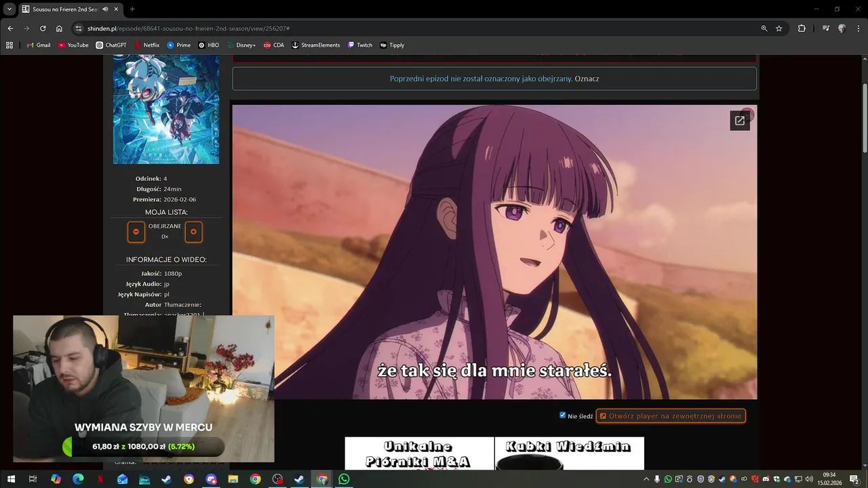This screenshot has height=488, width=868.
Task: Open the bookmarks apps grid icon
Action: pos(9,45)
